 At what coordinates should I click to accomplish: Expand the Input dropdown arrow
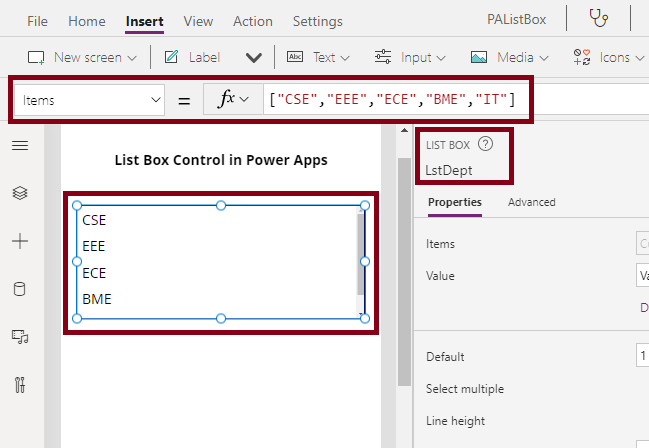pyautogui.click(x=441, y=58)
